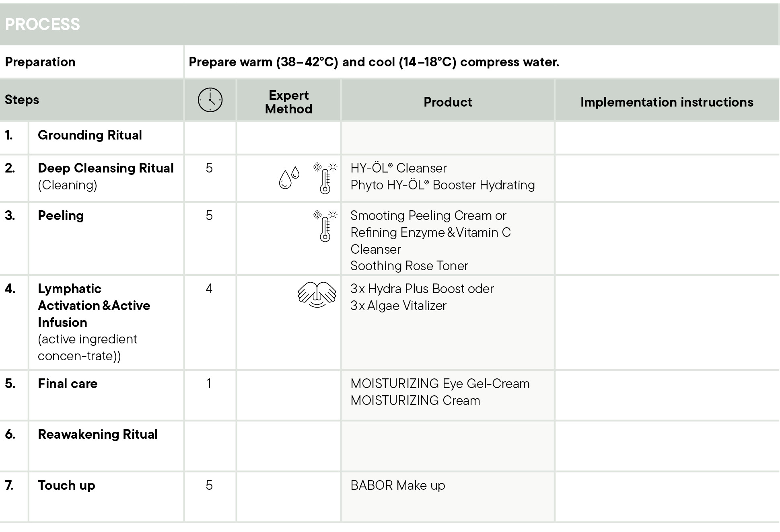
Task: Click the water droplets icon in Deep Cleansing row
Action: point(289,178)
